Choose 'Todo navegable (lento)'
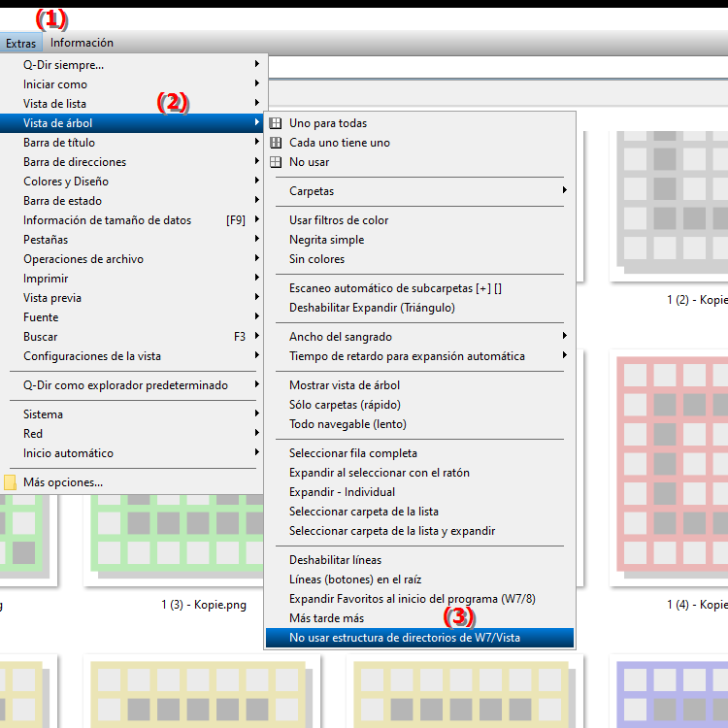The height and width of the screenshot is (728, 728). pos(419,424)
